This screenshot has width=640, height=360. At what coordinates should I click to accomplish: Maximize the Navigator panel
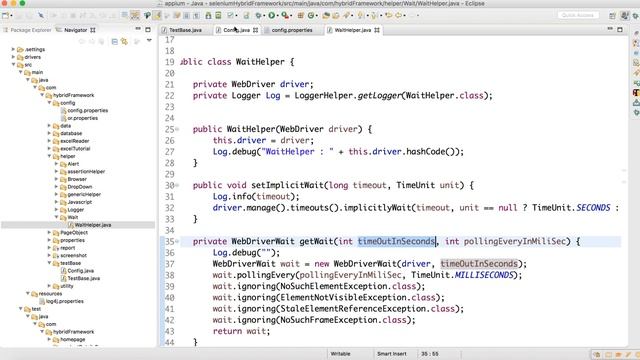[x=148, y=29]
